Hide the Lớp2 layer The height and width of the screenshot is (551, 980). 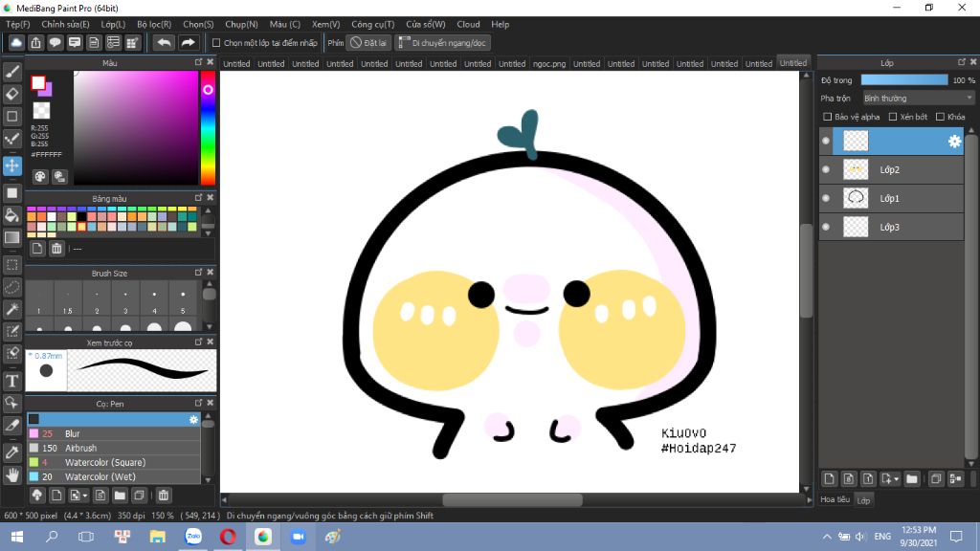(x=826, y=170)
